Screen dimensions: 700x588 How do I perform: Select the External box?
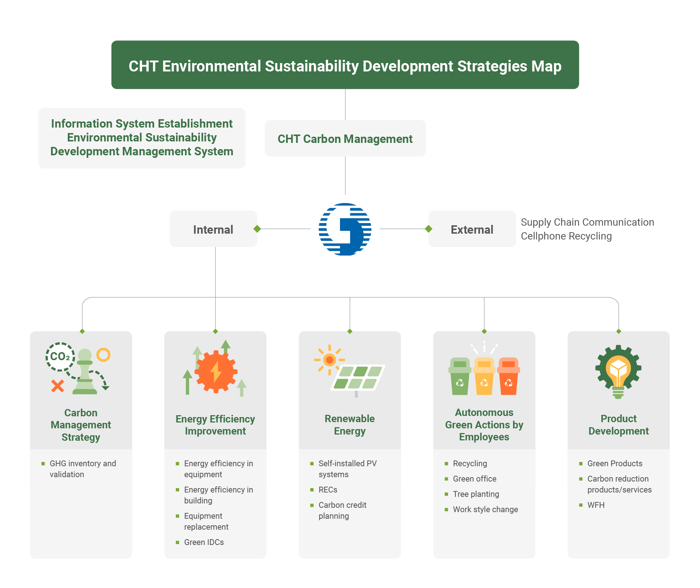coord(472,229)
